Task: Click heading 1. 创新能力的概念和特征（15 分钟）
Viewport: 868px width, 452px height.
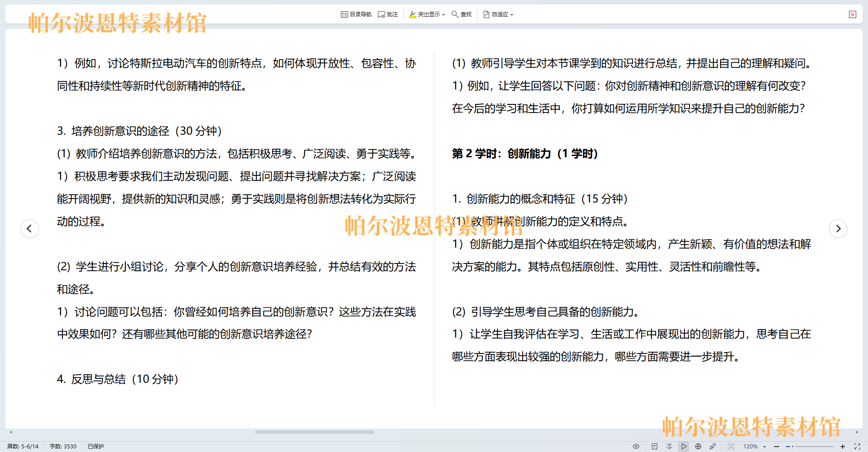Action: [x=540, y=199]
